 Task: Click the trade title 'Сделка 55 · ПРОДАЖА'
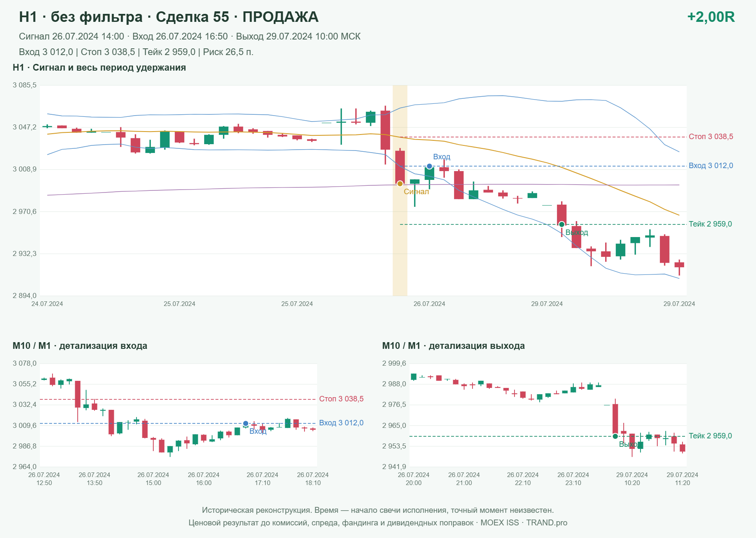pos(237,17)
